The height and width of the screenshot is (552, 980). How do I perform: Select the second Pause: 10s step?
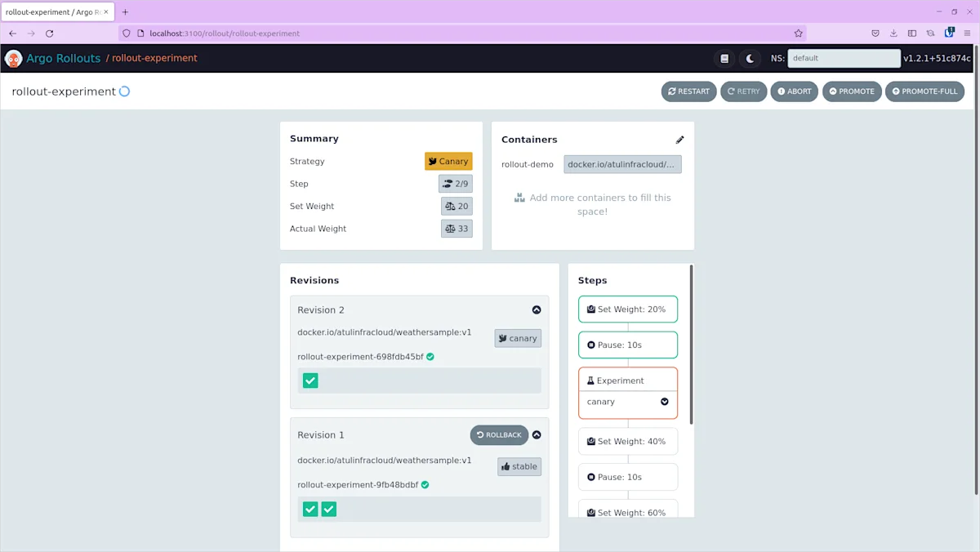628,477
